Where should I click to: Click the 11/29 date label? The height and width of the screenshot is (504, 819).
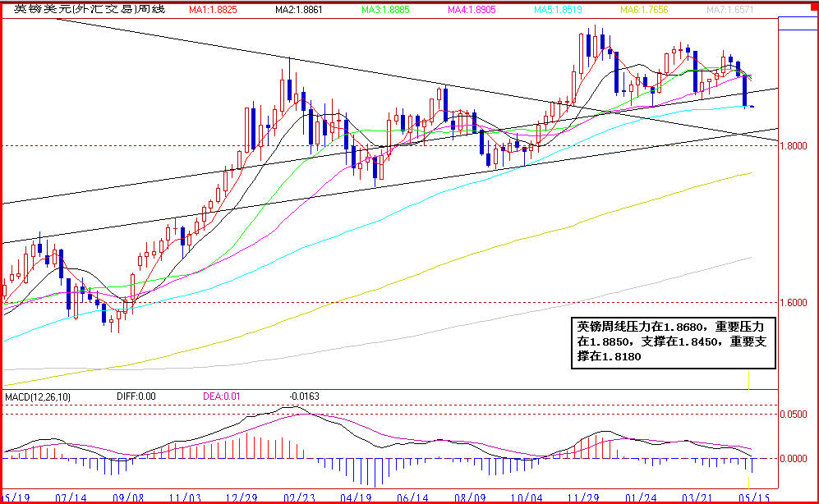point(584,497)
